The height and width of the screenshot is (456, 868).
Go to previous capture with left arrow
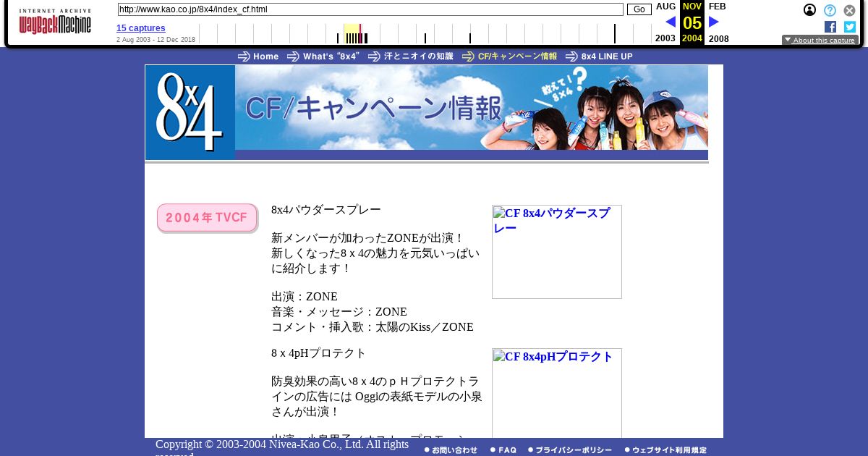pos(671,22)
